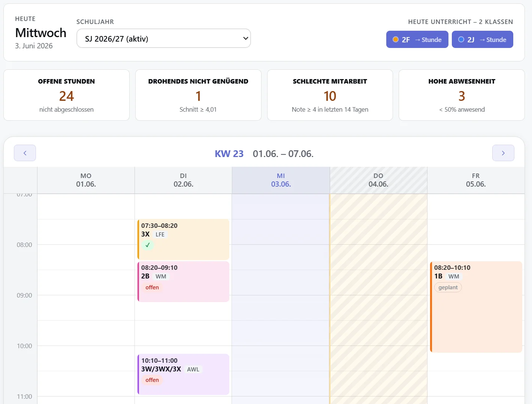
Task: Open Hohe Abwesenheit card showing 3
Action: (462, 95)
